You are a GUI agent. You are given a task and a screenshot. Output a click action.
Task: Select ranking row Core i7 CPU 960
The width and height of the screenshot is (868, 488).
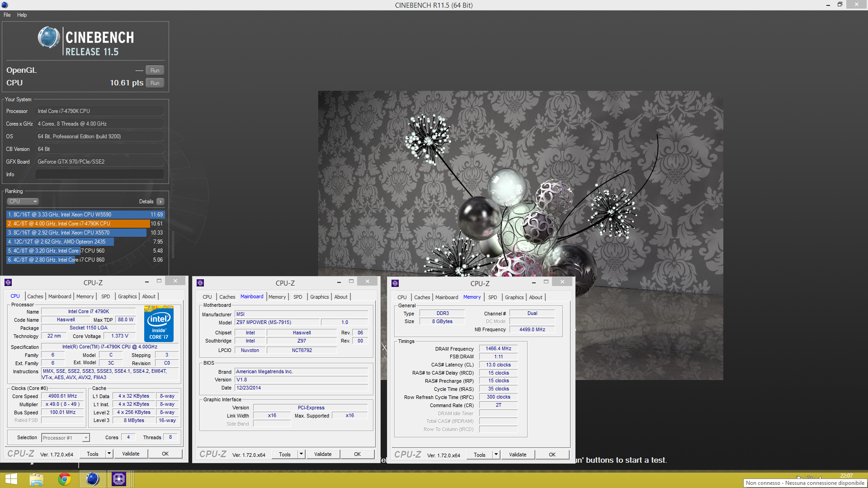(x=85, y=251)
